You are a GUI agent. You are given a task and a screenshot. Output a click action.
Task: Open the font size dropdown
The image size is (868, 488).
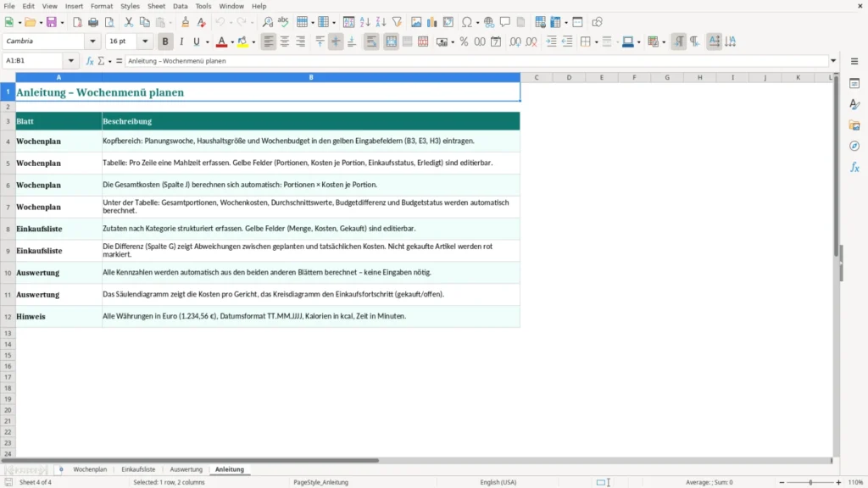point(145,41)
